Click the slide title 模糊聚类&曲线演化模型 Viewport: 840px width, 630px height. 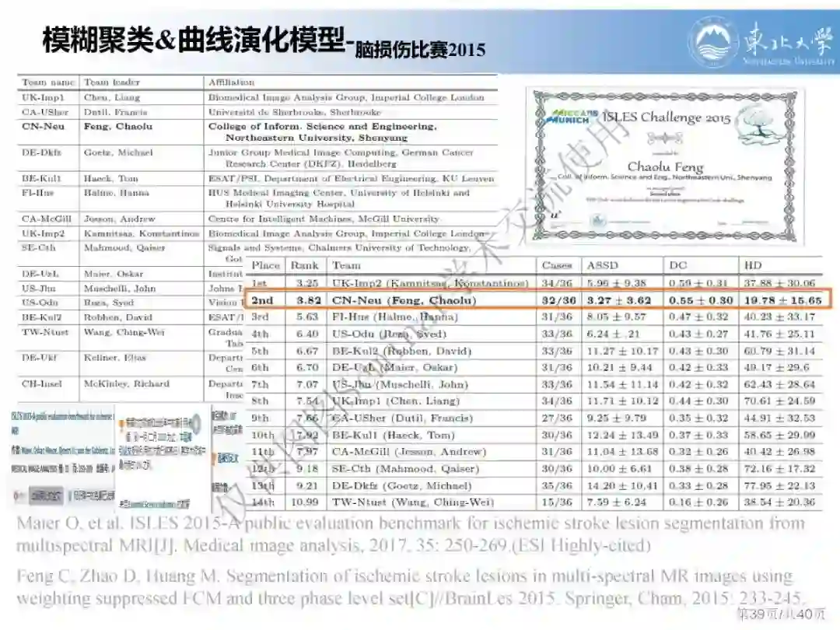pyautogui.click(x=193, y=40)
